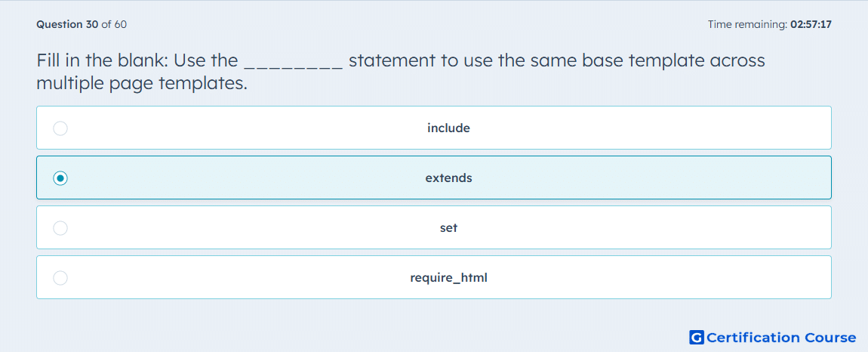868x352 pixels.
Task: Select the extends radio button circle
Action: pyautogui.click(x=60, y=178)
